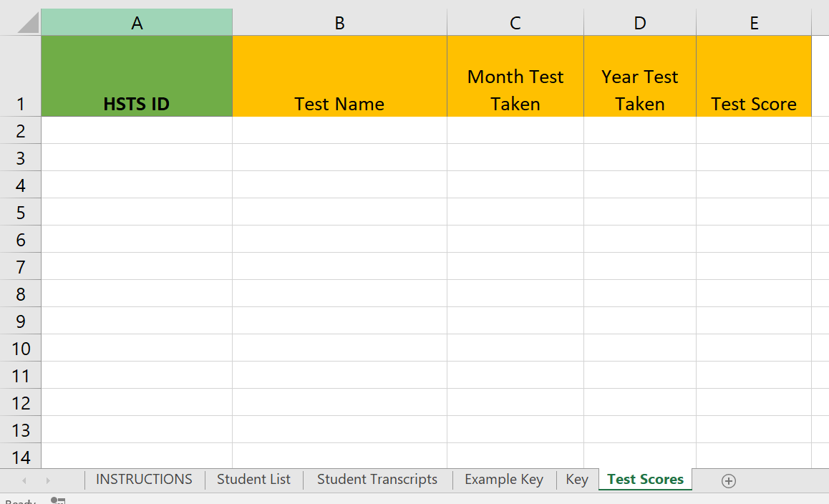Open the INSTRUCTIONS sheet tab
Screen dimensions: 829x504
(144, 480)
